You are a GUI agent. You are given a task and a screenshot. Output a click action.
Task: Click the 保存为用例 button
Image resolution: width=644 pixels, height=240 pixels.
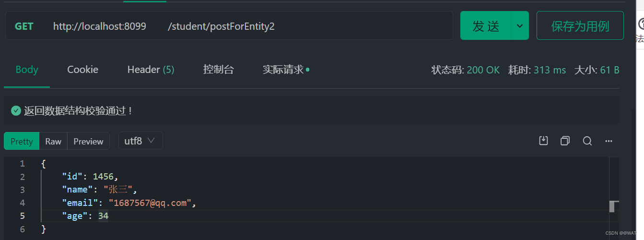580,26
